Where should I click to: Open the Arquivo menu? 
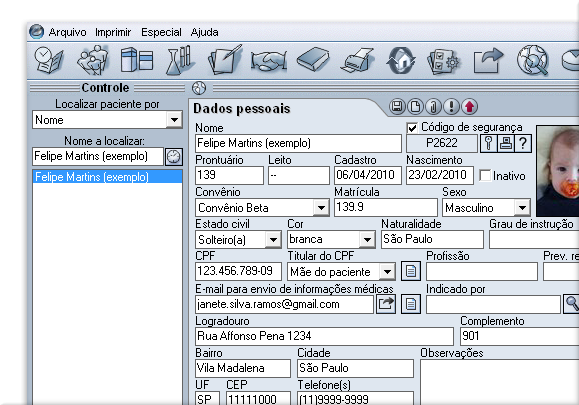tap(67, 32)
